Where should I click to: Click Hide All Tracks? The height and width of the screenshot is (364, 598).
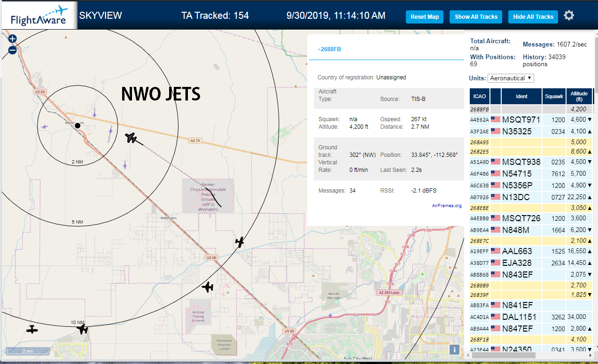click(533, 17)
